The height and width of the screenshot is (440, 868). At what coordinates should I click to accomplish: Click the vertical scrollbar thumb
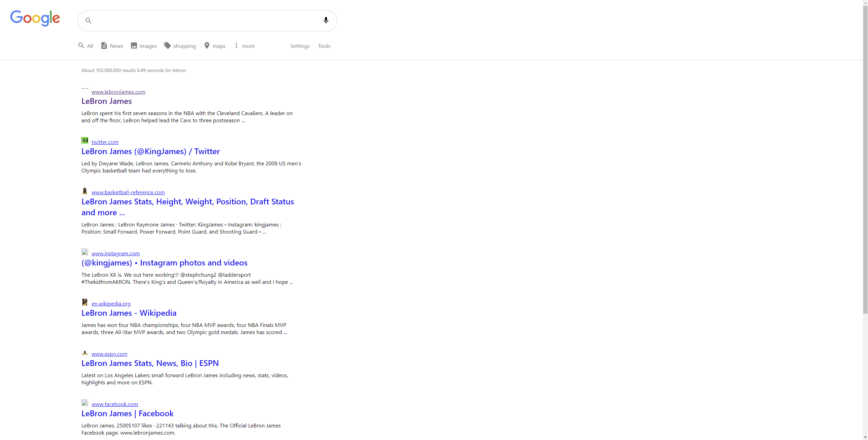click(865, 160)
